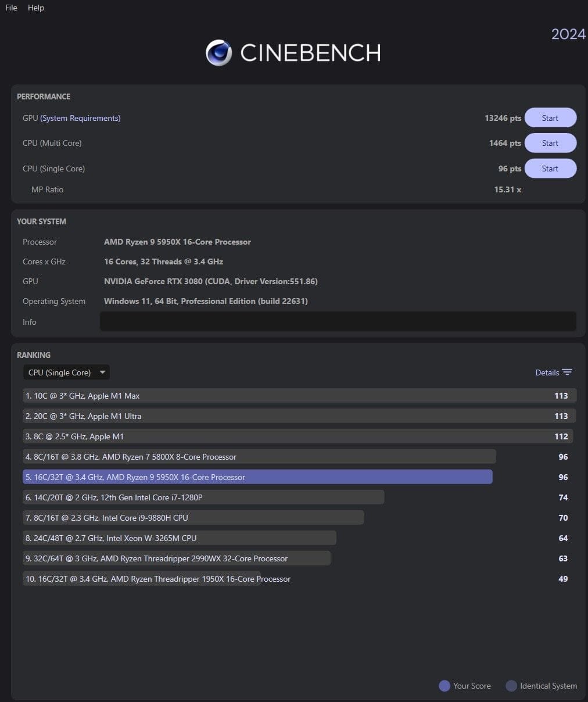The height and width of the screenshot is (702, 588).
Task: Select the Ryzen 7 5800X ranking row
Action: 259,457
